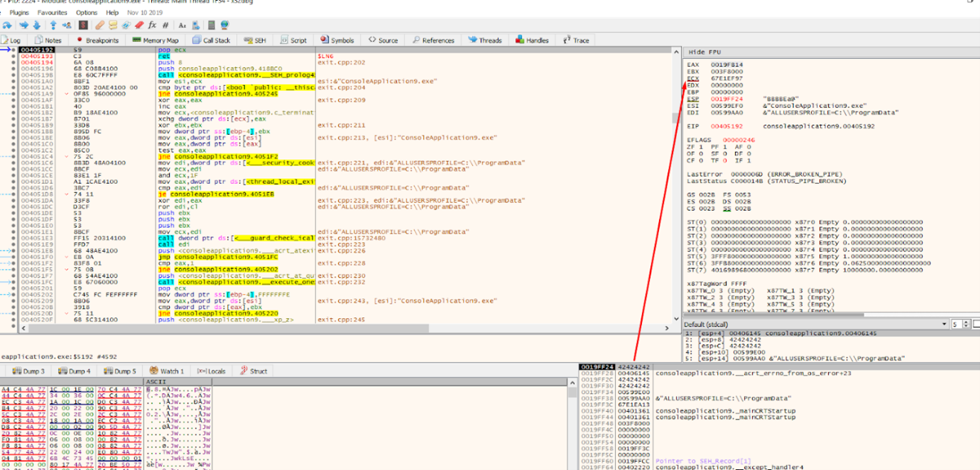980x470 pixels.
Task: Open the Labels toolbar icon
Action: click(x=126, y=26)
